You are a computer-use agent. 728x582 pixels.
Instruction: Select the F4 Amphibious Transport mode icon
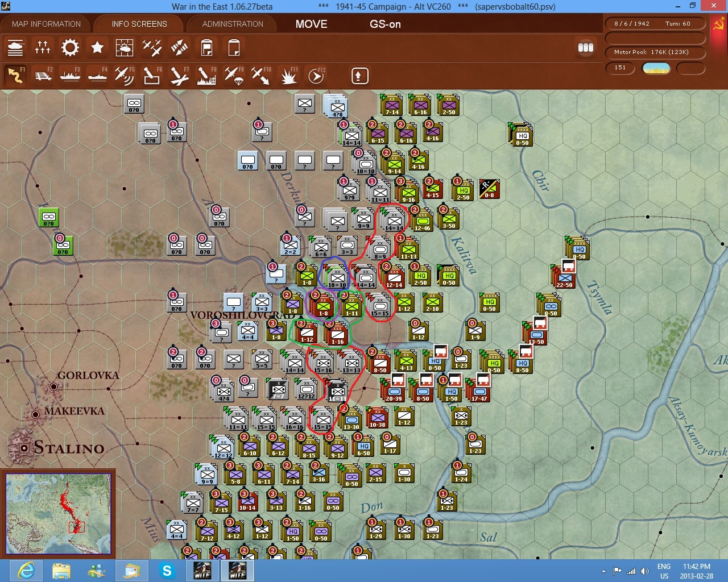pyautogui.click(x=98, y=76)
